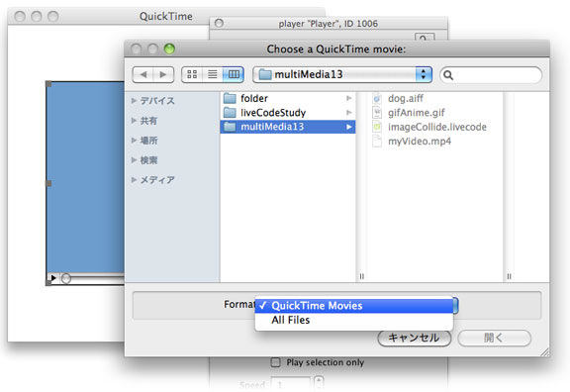Click play button on the QuickTime player
The height and width of the screenshot is (392, 570).
53,278
